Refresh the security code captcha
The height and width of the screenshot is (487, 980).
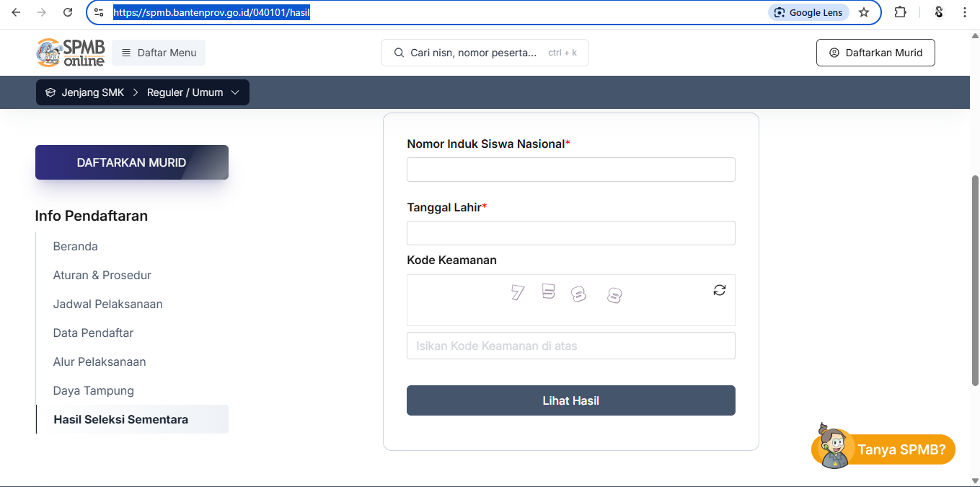coord(719,290)
